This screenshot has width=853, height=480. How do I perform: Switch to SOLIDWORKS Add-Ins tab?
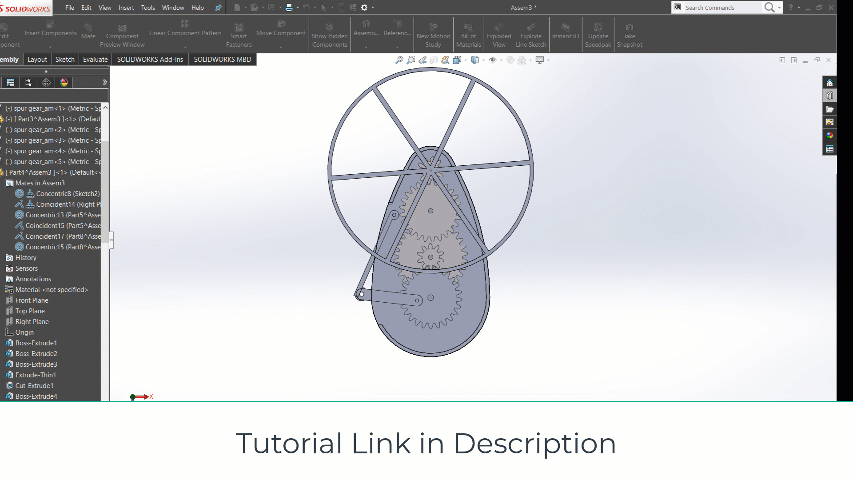pyautogui.click(x=150, y=59)
